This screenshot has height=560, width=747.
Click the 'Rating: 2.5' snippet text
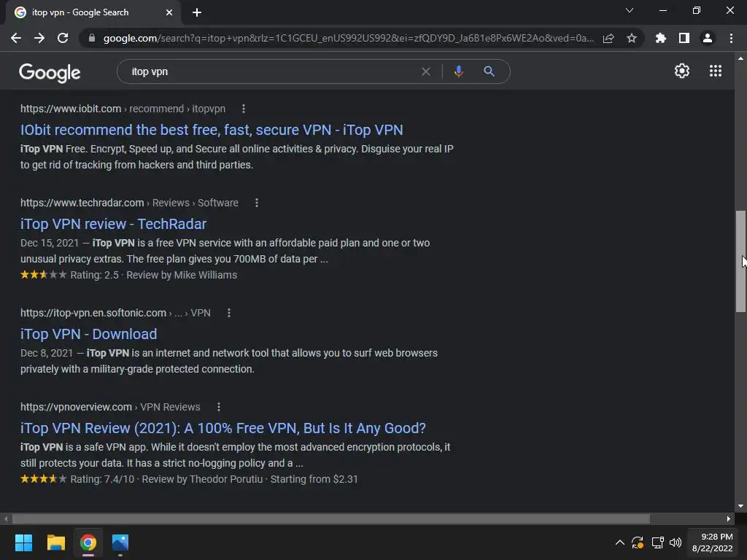pos(94,275)
